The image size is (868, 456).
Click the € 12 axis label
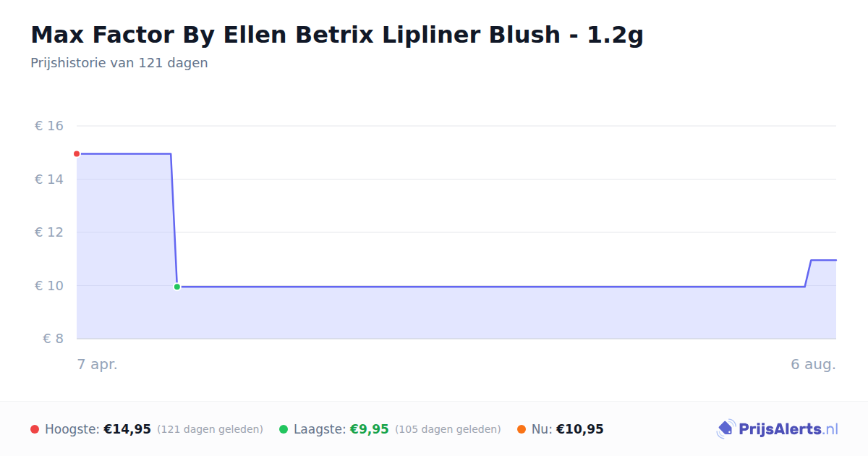click(49, 232)
